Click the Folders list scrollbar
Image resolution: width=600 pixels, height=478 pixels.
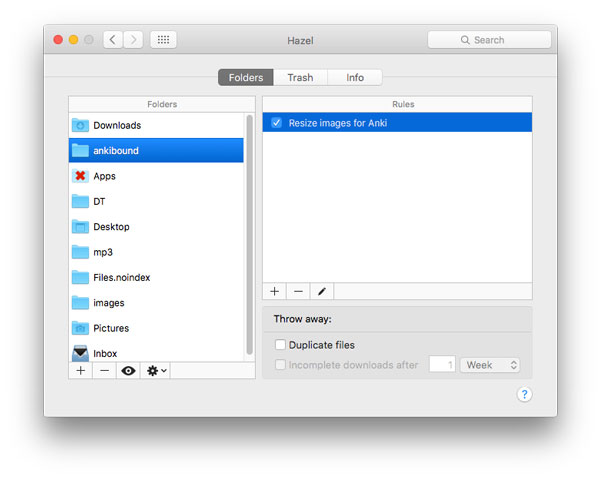249,235
